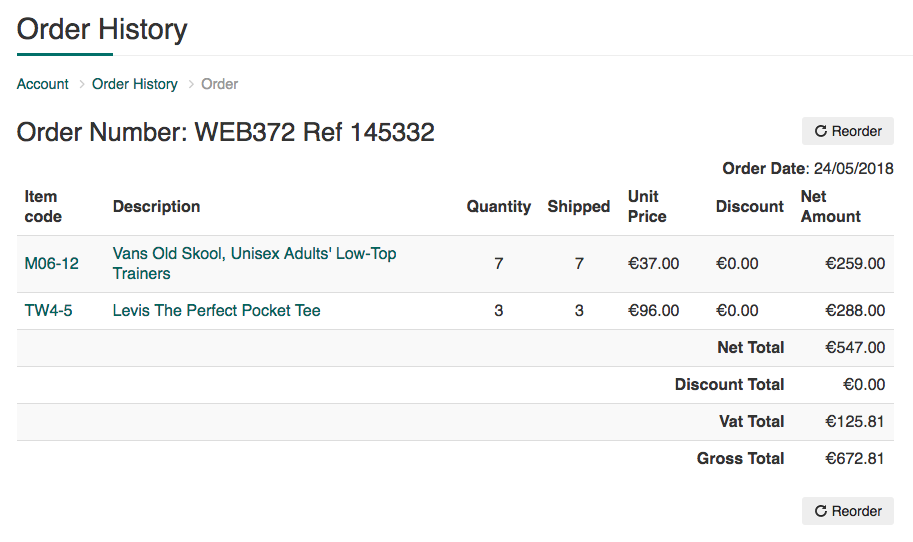913x542 pixels.
Task: Click the Description column header
Action: (156, 207)
